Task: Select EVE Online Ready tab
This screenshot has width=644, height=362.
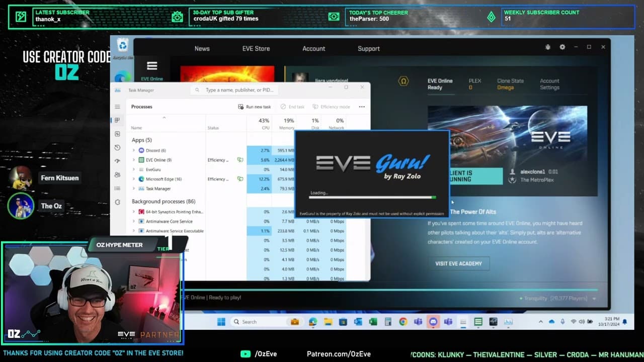Action: point(440,84)
